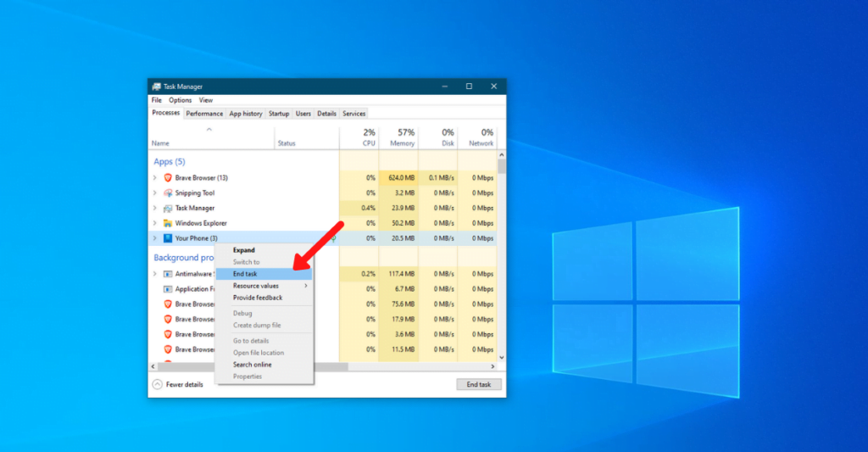Switch to the Services tab
Screen dimensions: 868x452
click(353, 114)
